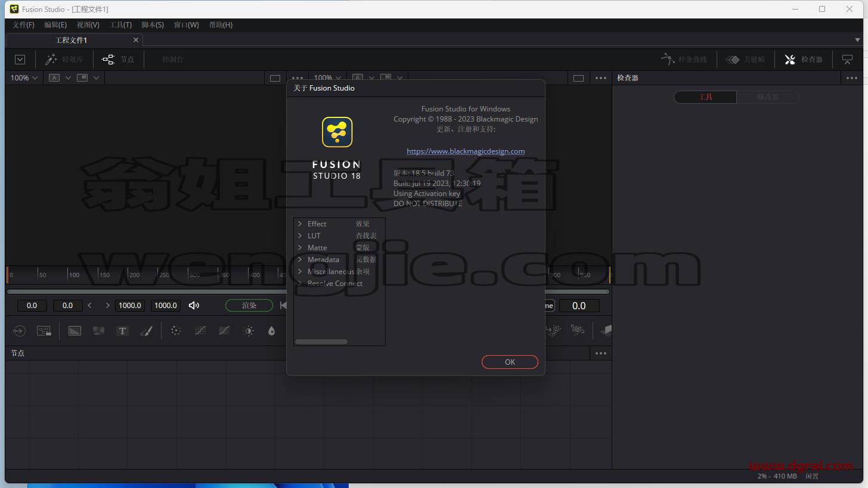Expand the Effect tree item
This screenshot has height=488, width=868.
(x=299, y=224)
